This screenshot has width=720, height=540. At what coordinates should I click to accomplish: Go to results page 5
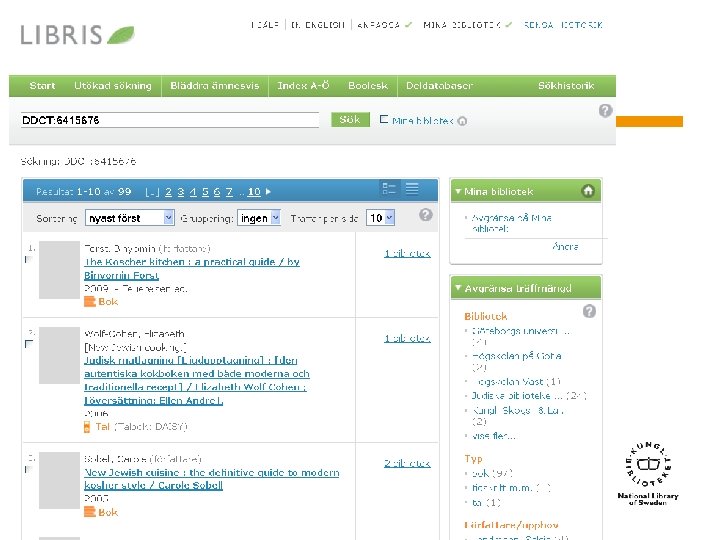click(x=205, y=192)
